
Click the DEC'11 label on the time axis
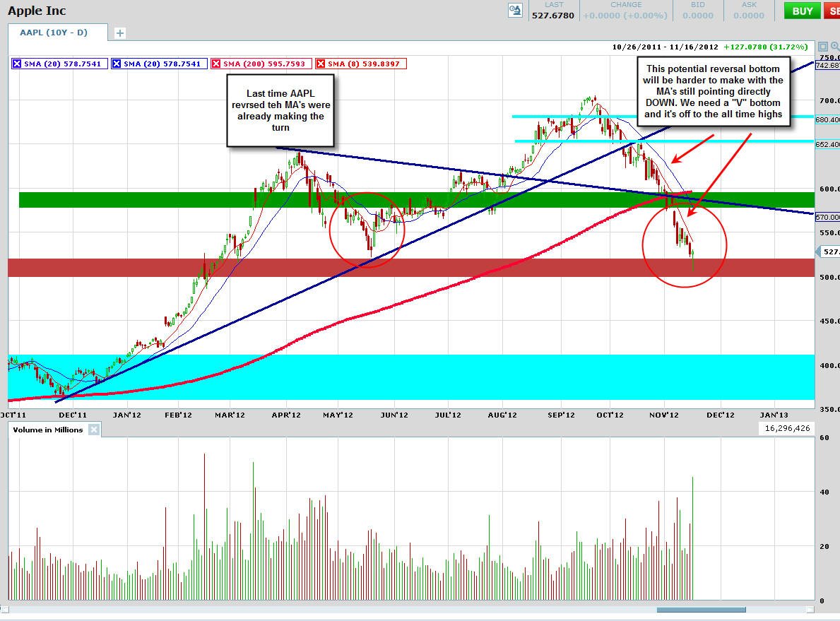pyautogui.click(x=73, y=415)
